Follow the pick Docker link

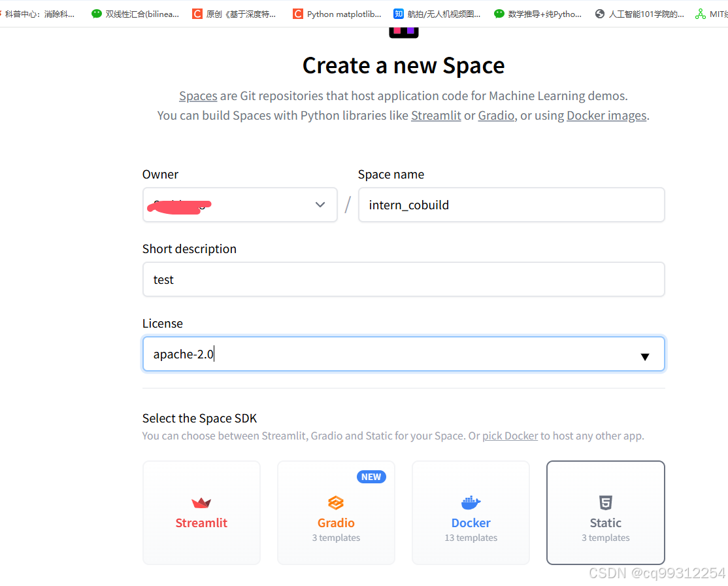510,436
